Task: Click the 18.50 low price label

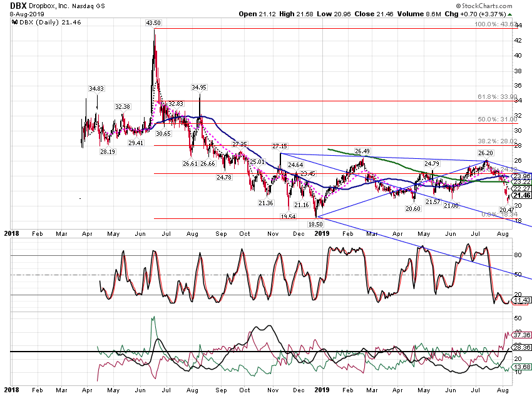Action: tap(315, 224)
